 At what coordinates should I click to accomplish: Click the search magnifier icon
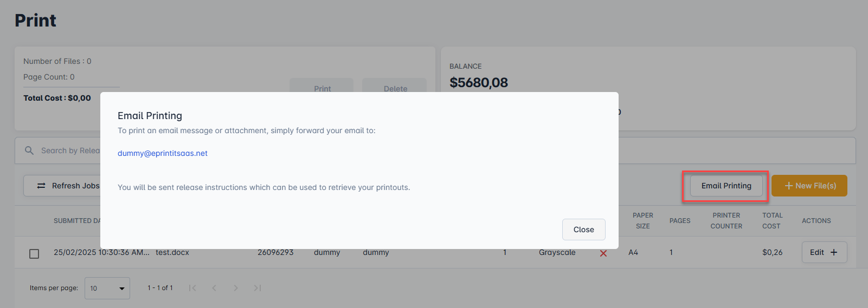(29, 150)
